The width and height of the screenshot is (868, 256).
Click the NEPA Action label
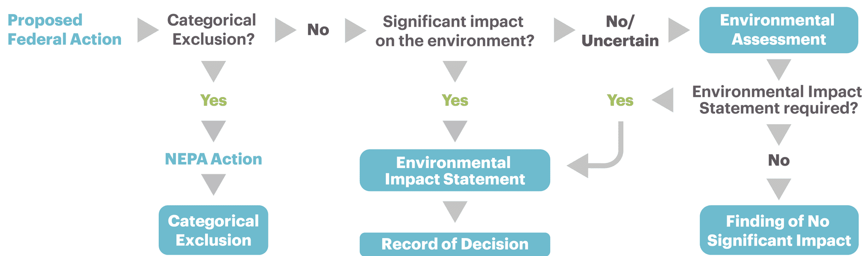point(213,159)
